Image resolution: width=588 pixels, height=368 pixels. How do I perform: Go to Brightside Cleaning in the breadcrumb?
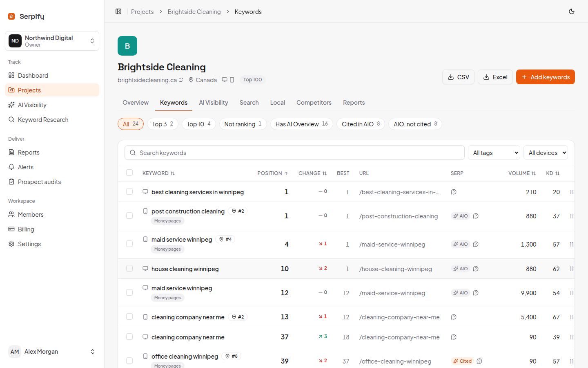click(x=194, y=11)
